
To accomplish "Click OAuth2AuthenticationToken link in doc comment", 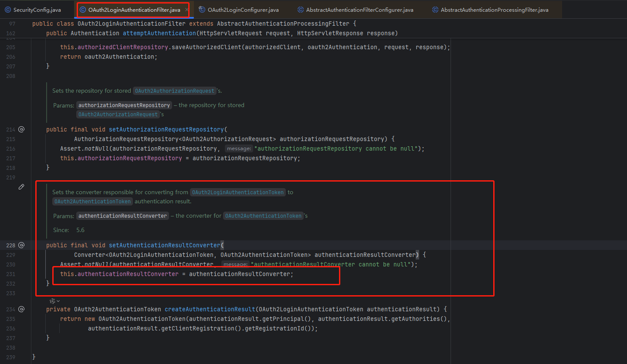I will (x=92, y=201).
